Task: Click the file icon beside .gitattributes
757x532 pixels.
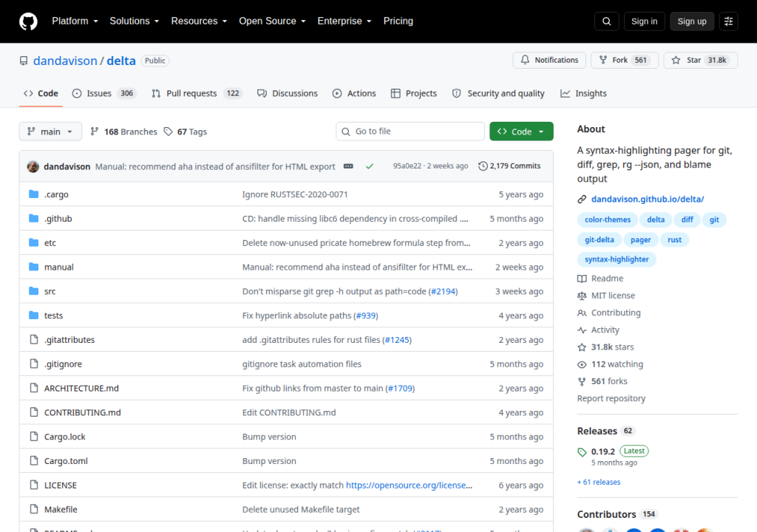Action: [34, 339]
